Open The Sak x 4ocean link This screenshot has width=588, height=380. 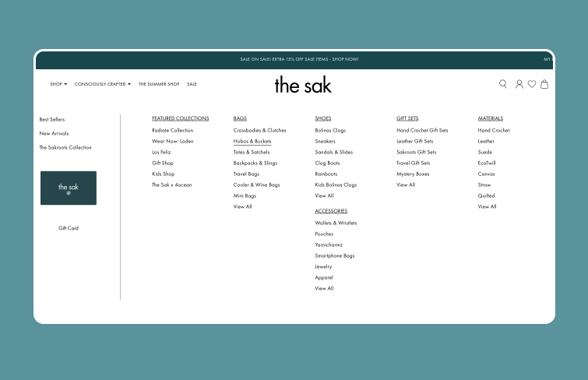(x=172, y=185)
